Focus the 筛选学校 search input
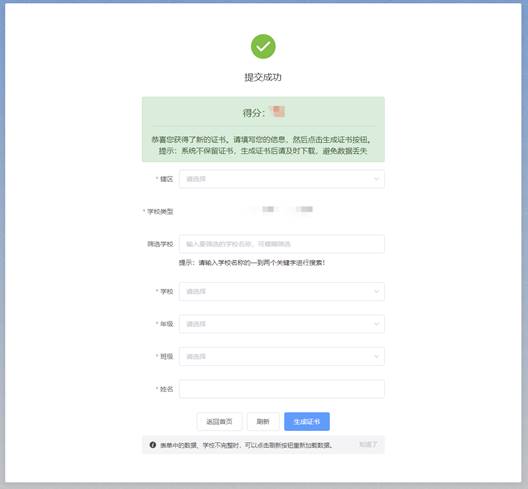528x489 pixels. (282, 244)
